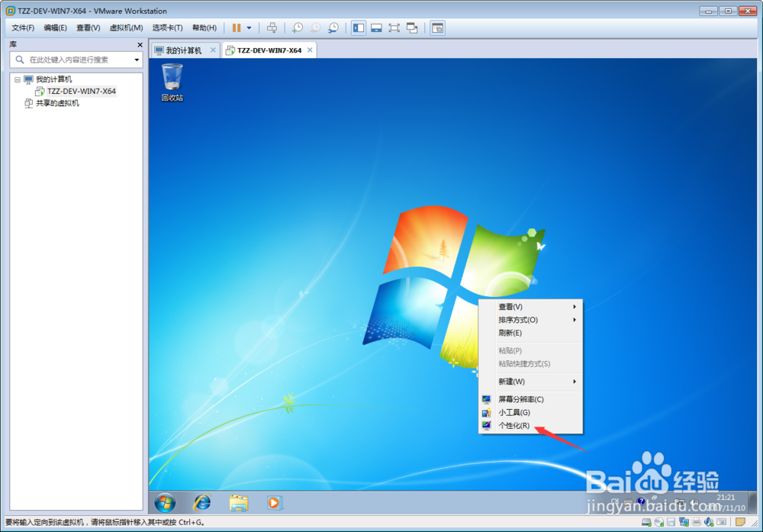Open the 帮助(H) menu

point(204,27)
